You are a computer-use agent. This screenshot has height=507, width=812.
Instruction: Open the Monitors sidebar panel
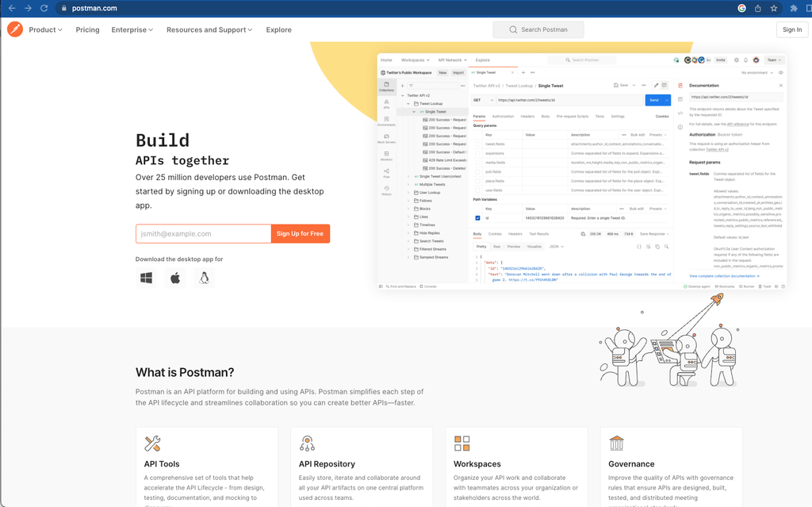tap(387, 153)
